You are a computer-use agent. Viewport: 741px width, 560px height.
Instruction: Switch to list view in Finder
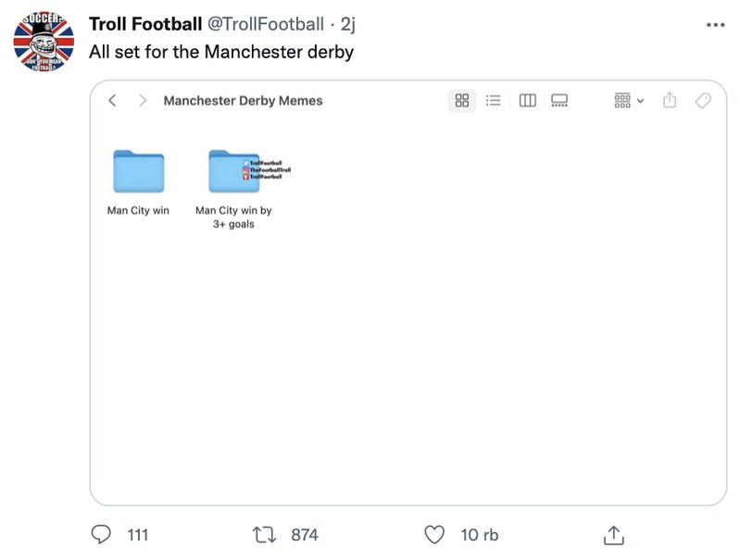pyautogui.click(x=493, y=100)
